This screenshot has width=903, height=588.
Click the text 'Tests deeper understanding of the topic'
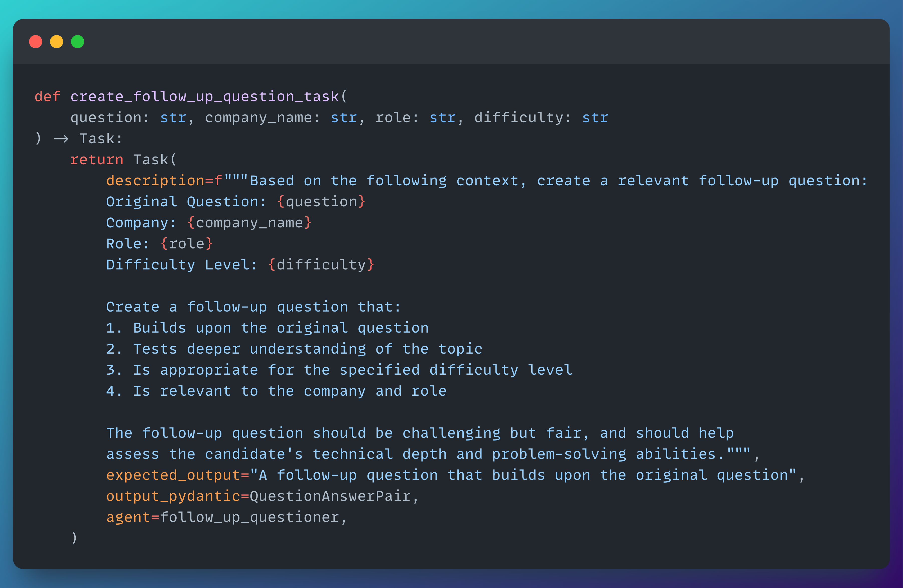307,349
